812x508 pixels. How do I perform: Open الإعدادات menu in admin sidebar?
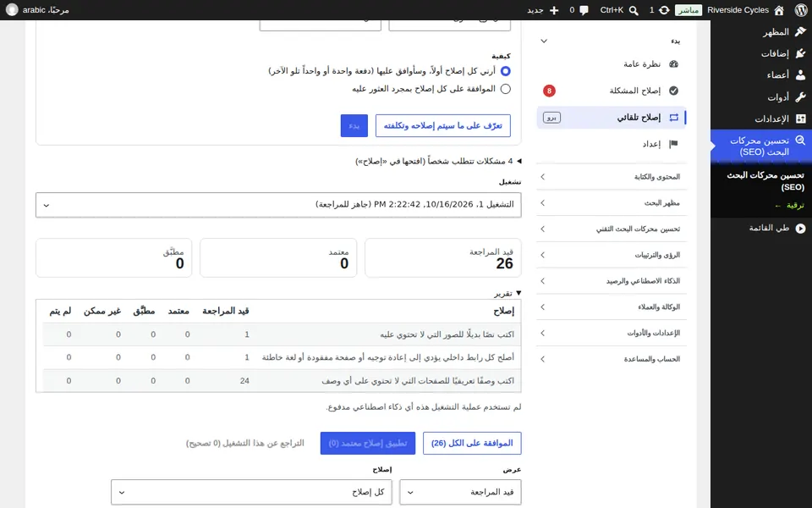(x=761, y=119)
